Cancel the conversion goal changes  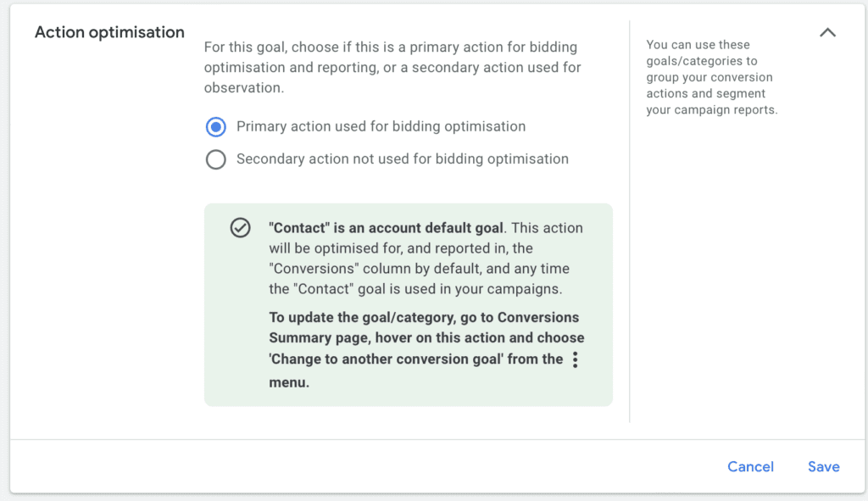750,466
